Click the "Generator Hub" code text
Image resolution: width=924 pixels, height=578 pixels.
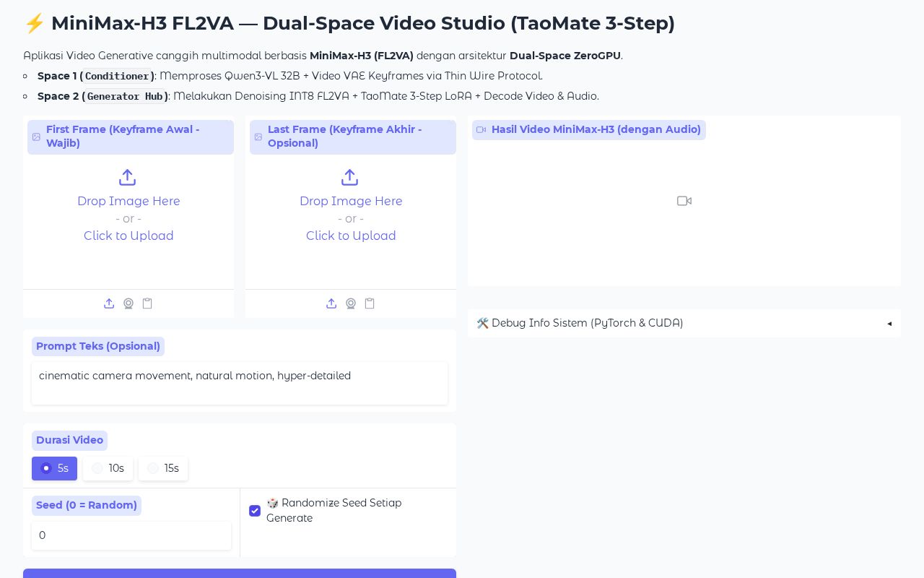126,96
